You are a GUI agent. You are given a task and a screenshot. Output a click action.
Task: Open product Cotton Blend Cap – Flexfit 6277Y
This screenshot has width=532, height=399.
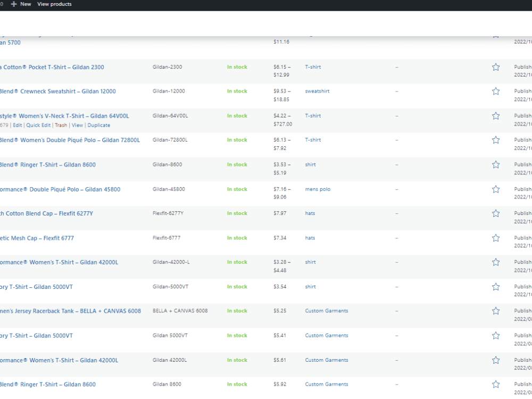(x=46, y=213)
